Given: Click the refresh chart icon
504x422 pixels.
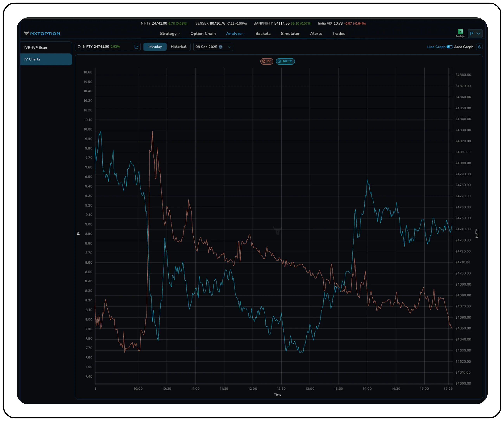Looking at the screenshot, I should coord(479,47).
